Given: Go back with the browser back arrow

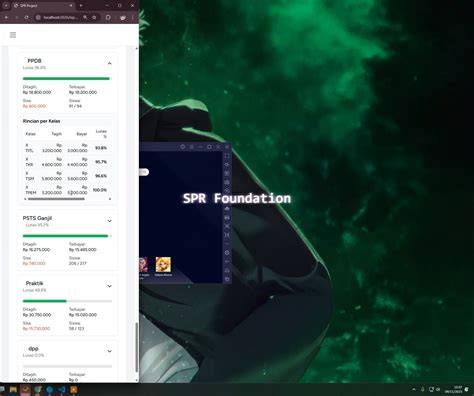Looking at the screenshot, I should (6, 17).
